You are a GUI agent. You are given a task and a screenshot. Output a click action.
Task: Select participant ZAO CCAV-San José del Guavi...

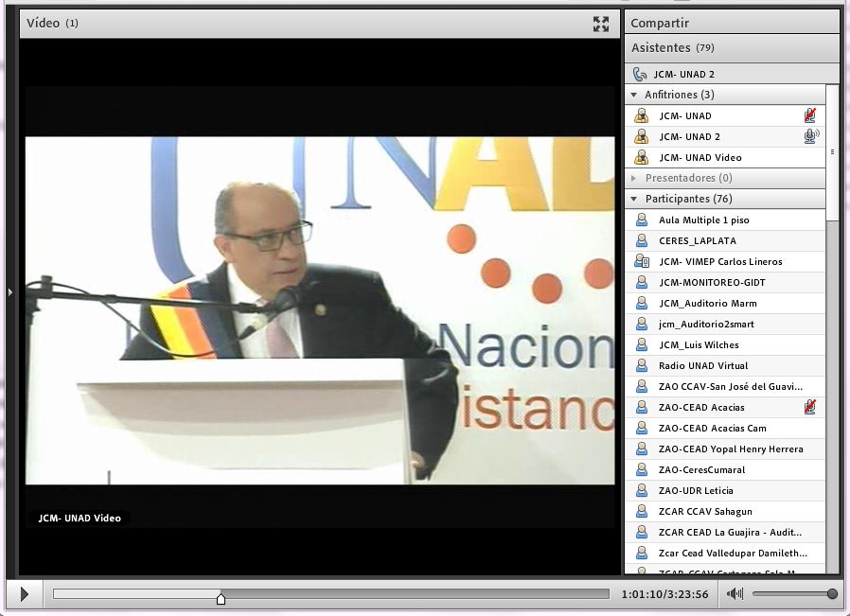(725, 386)
